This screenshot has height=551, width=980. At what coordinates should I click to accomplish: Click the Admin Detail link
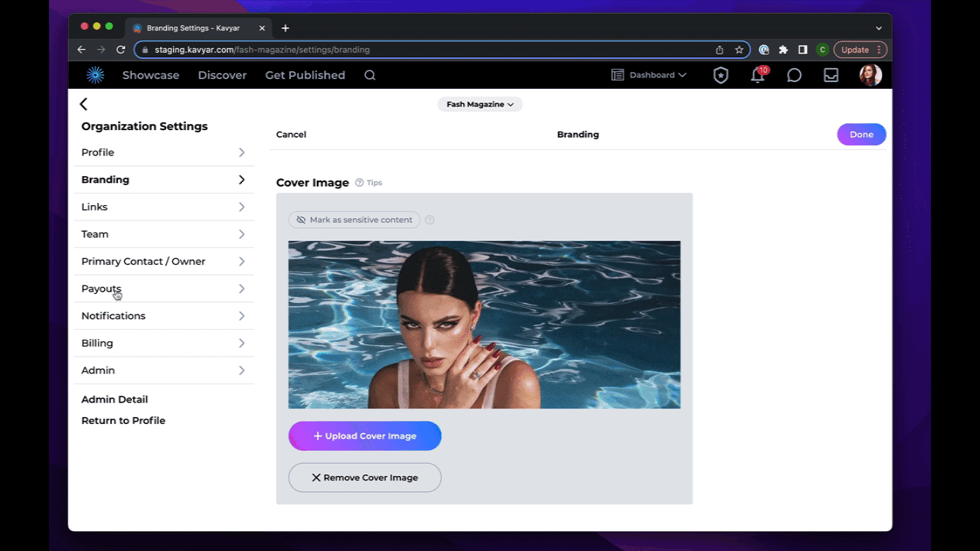point(115,399)
